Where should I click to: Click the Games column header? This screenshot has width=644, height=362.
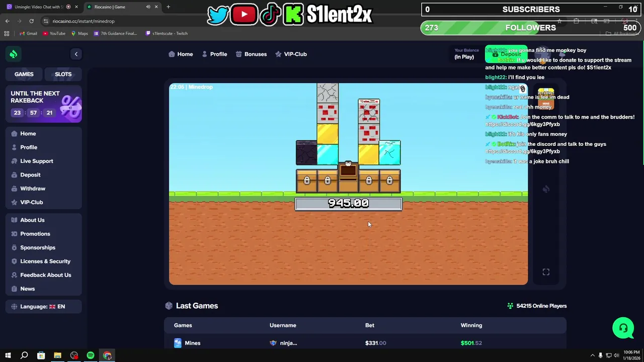tap(183, 325)
